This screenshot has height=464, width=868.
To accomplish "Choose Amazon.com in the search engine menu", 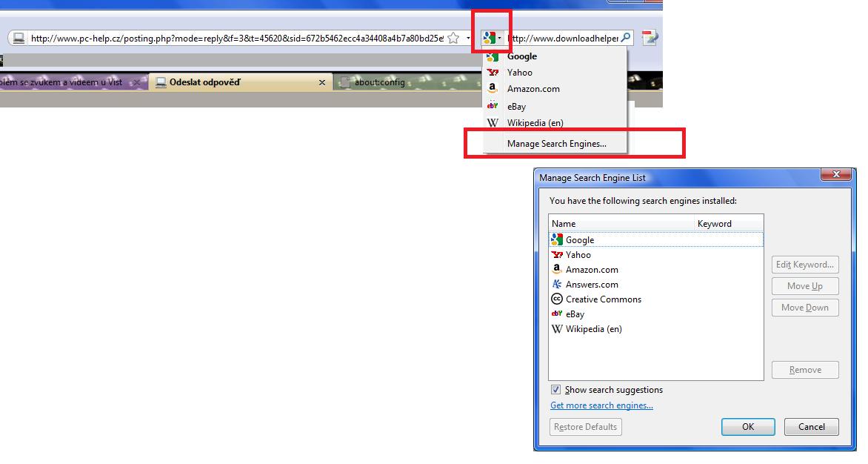I will tap(555, 89).
